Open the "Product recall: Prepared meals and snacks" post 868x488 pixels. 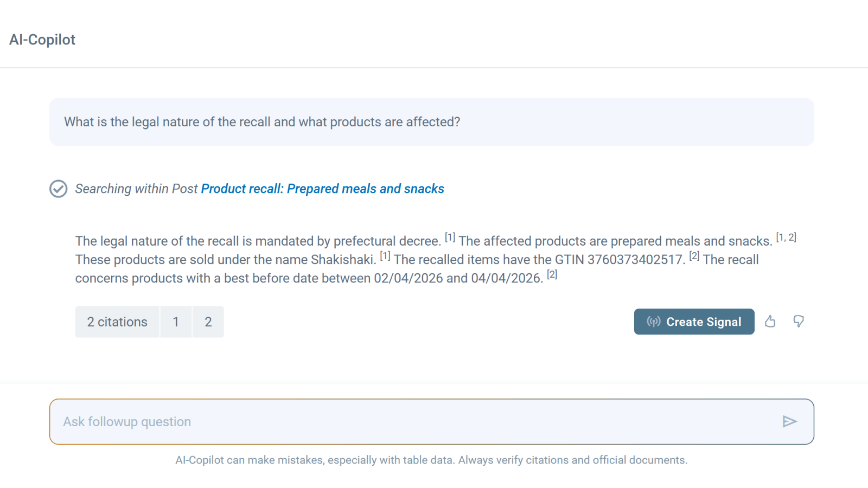(322, 189)
